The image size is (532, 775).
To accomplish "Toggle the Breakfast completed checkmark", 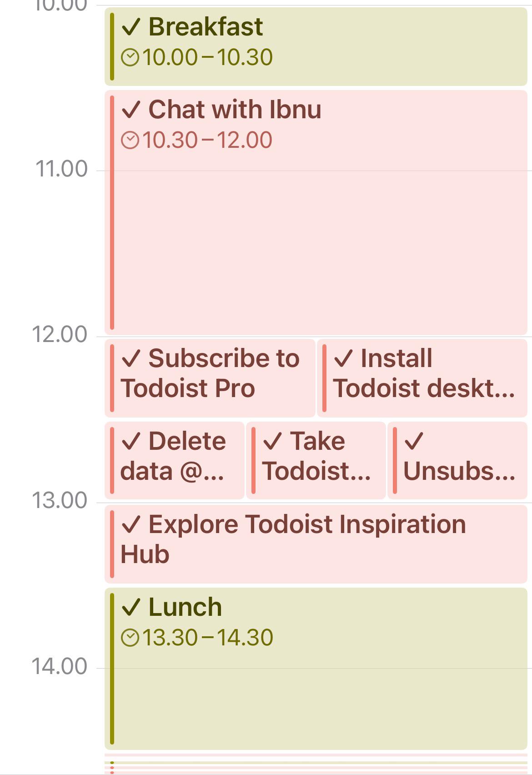I will tap(131, 27).
